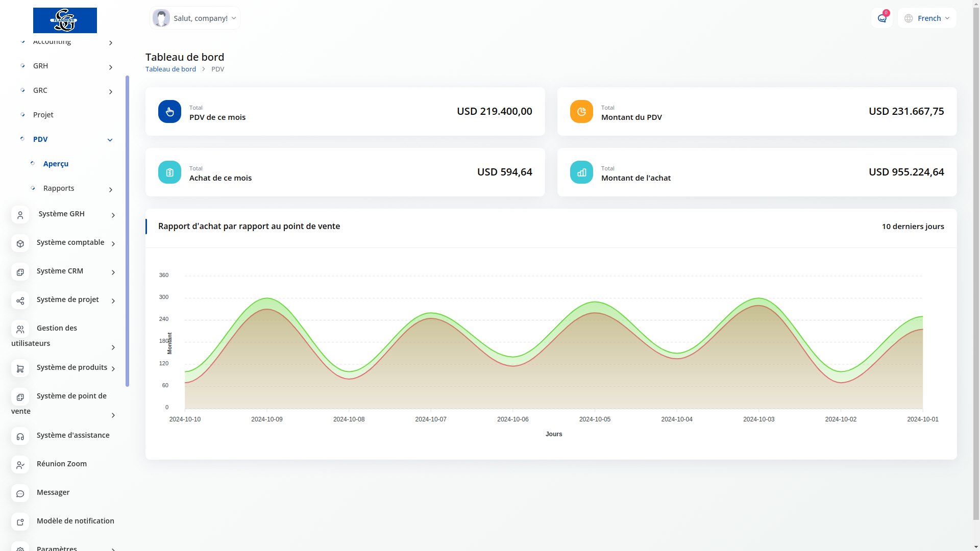Expand the Rapports submenu chevron
Viewport: 980px width, 551px height.
coord(111,190)
